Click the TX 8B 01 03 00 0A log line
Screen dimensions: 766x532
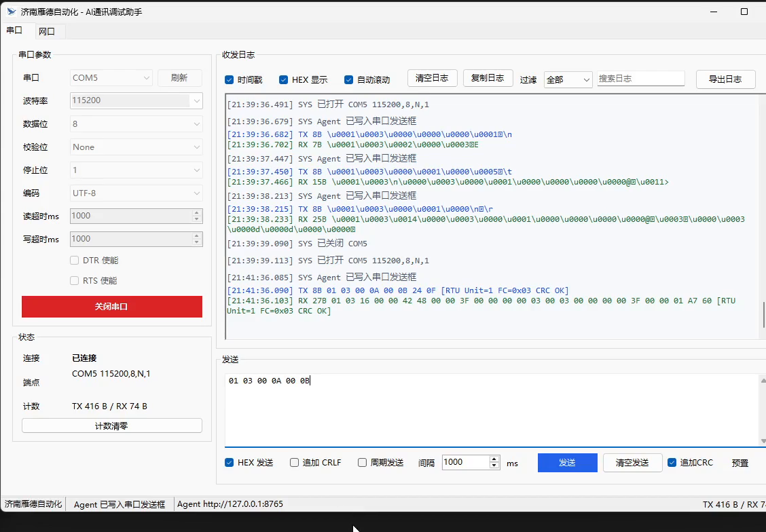point(398,290)
